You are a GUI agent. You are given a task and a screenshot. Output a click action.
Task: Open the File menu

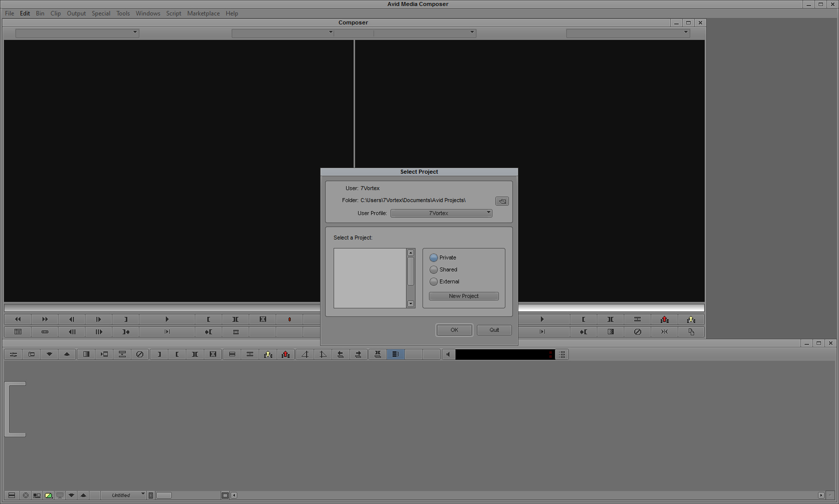(9, 13)
